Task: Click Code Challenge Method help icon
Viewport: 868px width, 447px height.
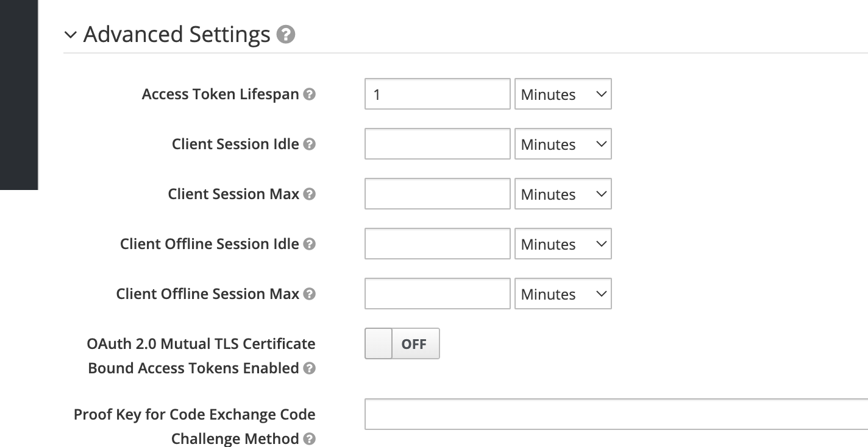Action: pyautogui.click(x=310, y=439)
